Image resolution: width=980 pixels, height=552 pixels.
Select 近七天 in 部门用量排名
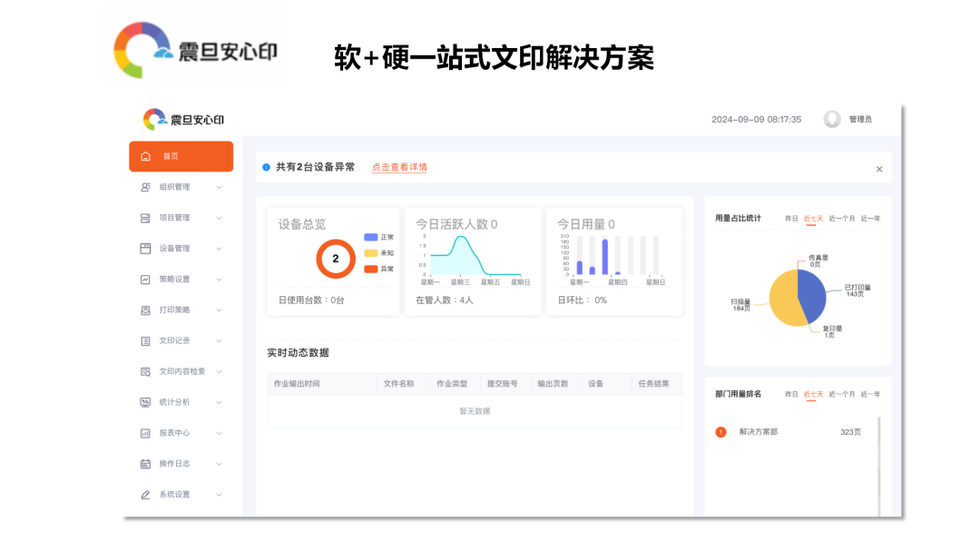point(813,394)
